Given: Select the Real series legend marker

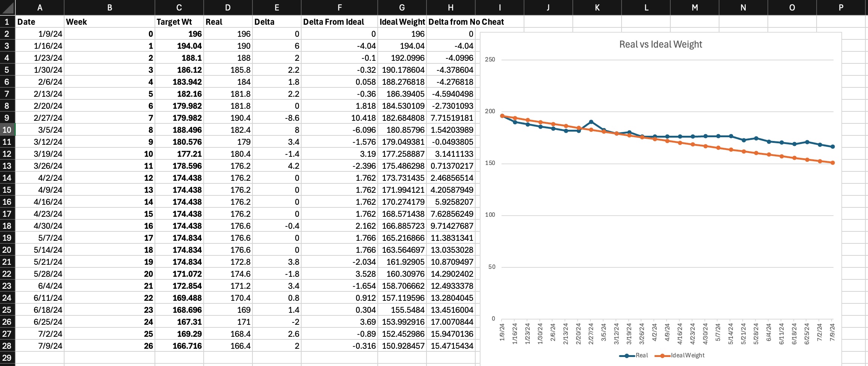Looking at the screenshot, I should (x=626, y=355).
